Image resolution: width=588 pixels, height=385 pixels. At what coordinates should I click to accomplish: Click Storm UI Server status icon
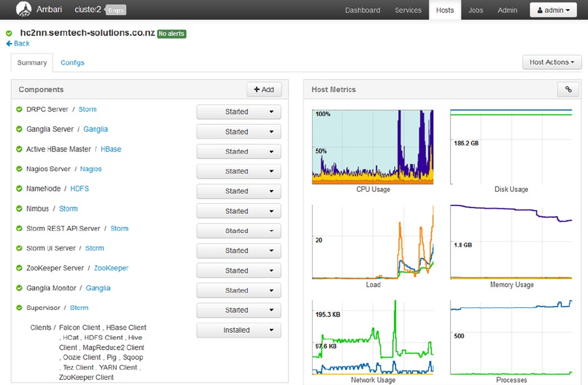pyautogui.click(x=19, y=248)
